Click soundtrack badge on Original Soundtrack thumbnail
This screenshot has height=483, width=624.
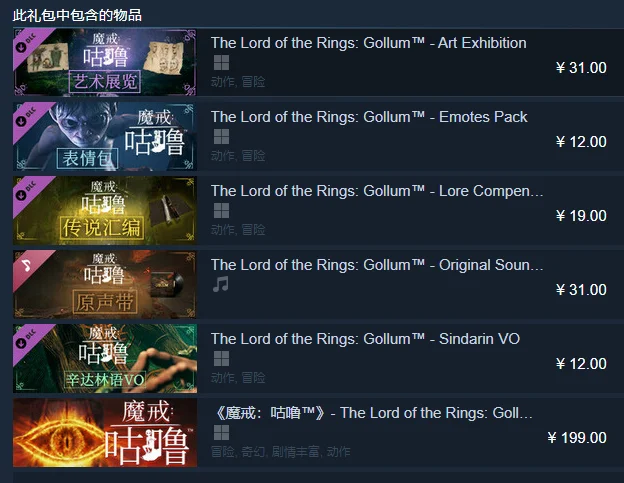pyautogui.click(x=28, y=266)
